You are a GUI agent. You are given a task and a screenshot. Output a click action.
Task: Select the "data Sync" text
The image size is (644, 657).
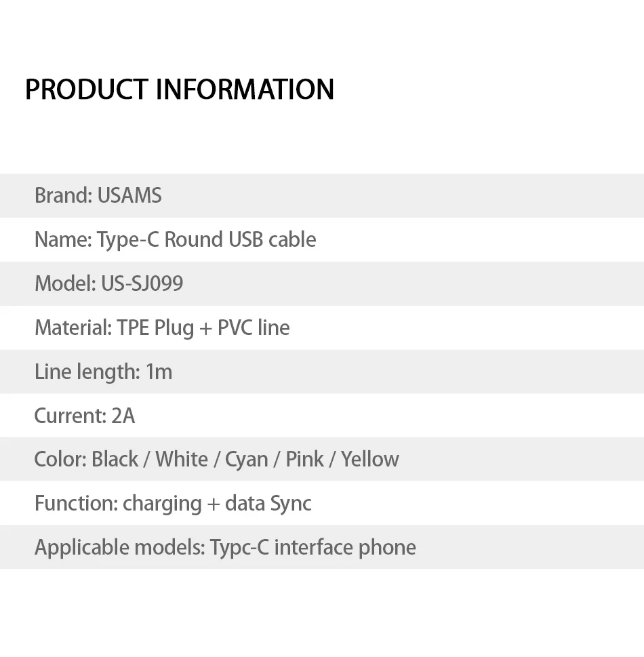268,503
